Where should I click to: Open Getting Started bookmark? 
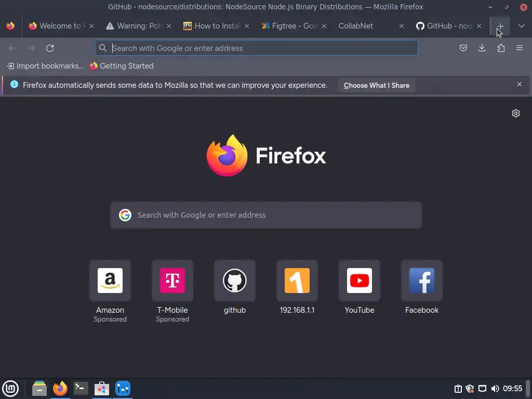click(x=122, y=66)
